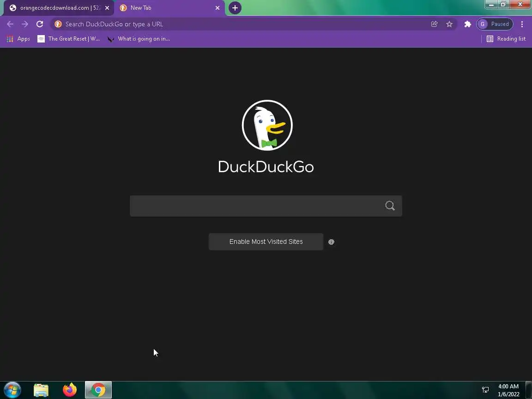This screenshot has width=532, height=399.
Task: Bookmark this tab with the star
Action: click(449, 24)
